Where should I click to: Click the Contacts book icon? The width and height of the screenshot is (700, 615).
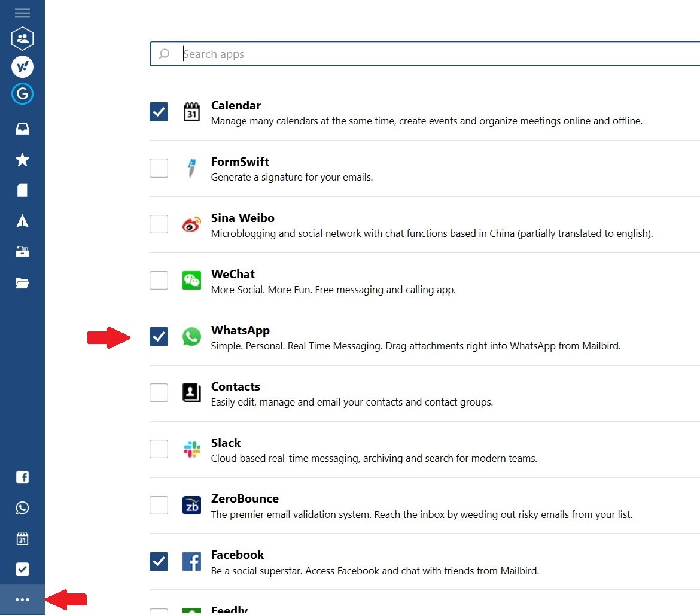[x=191, y=392]
